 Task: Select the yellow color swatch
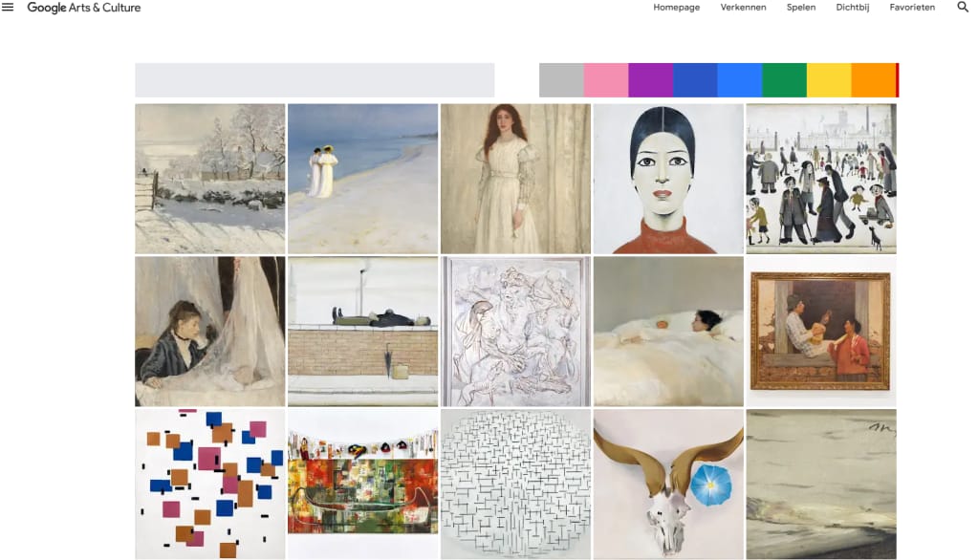[x=829, y=80]
